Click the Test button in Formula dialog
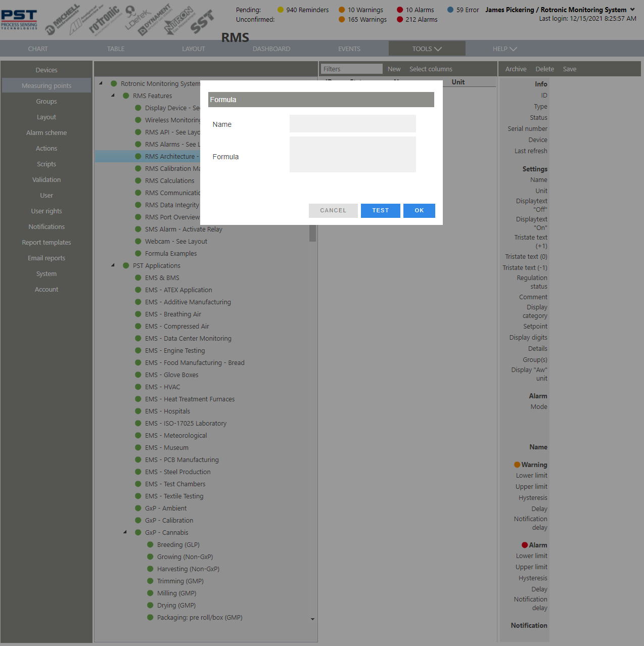The image size is (644, 646). pyautogui.click(x=381, y=210)
